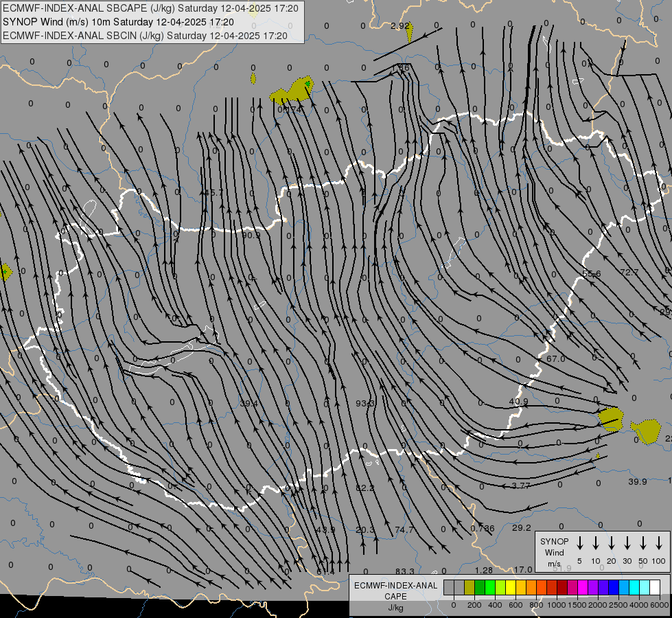The image size is (672, 618).
Task: Click the ECMWF-INDEX-ANAL legend title
Action: [x=395, y=586]
